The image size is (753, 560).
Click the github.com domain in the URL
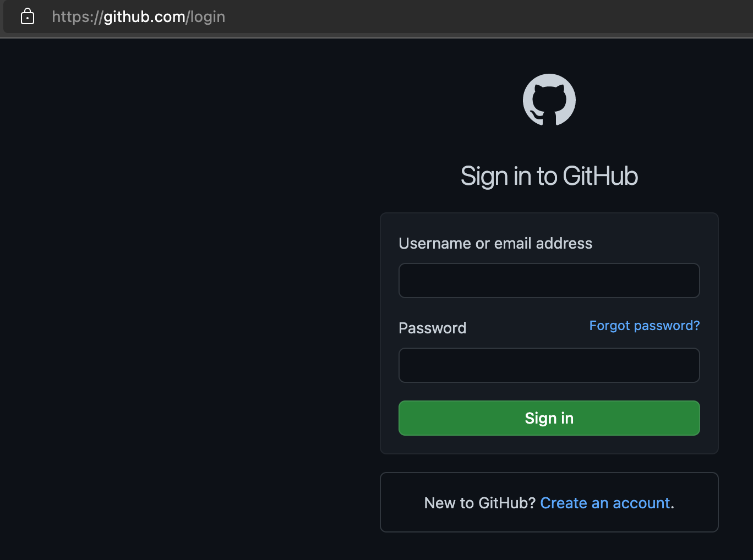click(144, 17)
